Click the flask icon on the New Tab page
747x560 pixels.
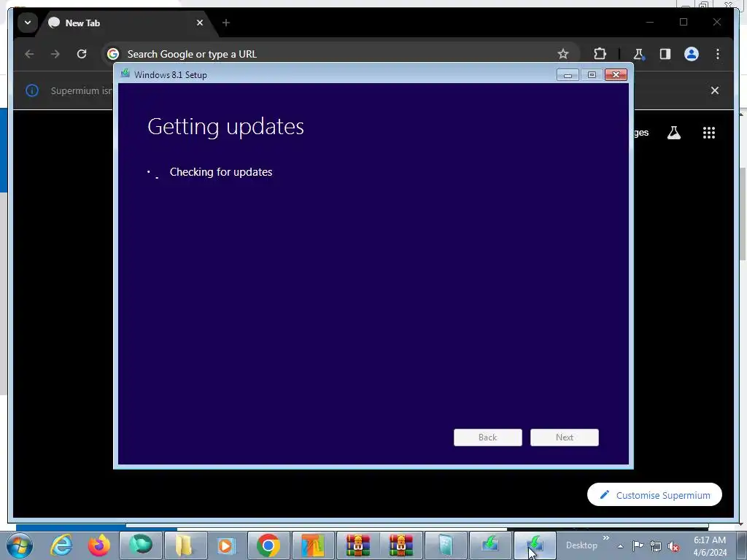tap(673, 133)
